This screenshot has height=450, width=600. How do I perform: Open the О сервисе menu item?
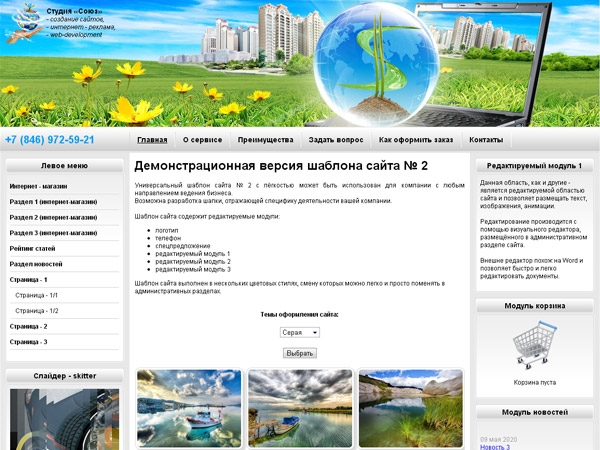click(x=202, y=140)
